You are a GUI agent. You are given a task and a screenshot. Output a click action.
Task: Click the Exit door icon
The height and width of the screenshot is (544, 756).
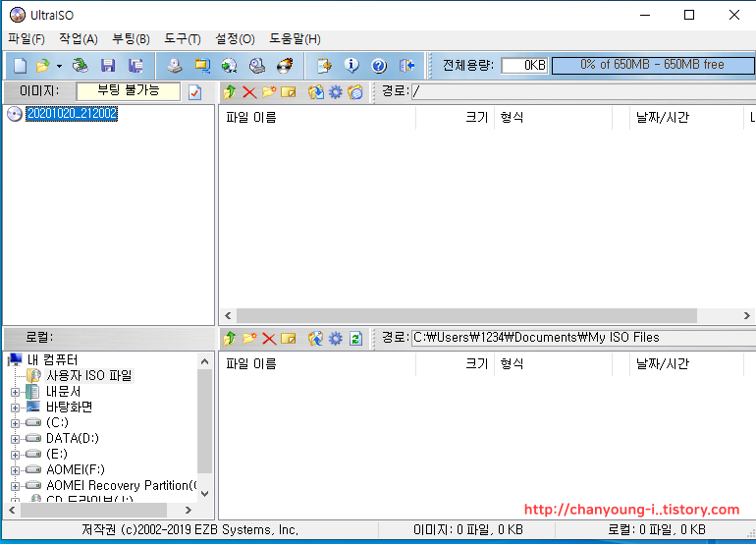point(406,66)
